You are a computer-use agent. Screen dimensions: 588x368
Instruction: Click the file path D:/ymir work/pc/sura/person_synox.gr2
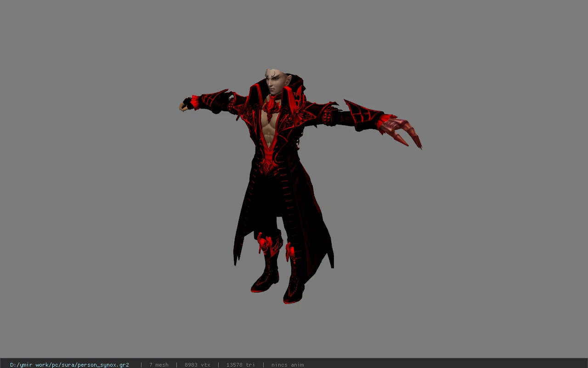(69, 365)
